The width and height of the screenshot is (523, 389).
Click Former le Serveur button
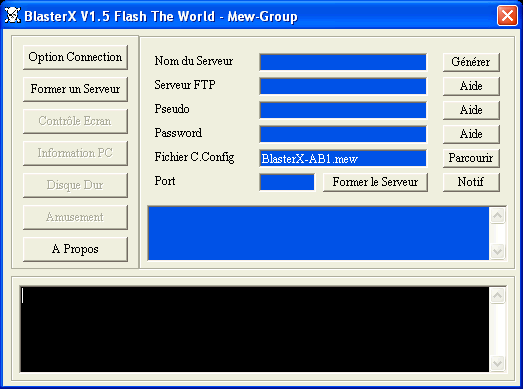click(375, 182)
